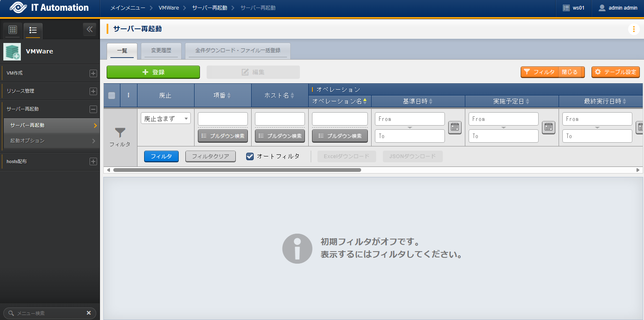
Task: Check the select-all checkbox in table header
Action: tap(112, 95)
